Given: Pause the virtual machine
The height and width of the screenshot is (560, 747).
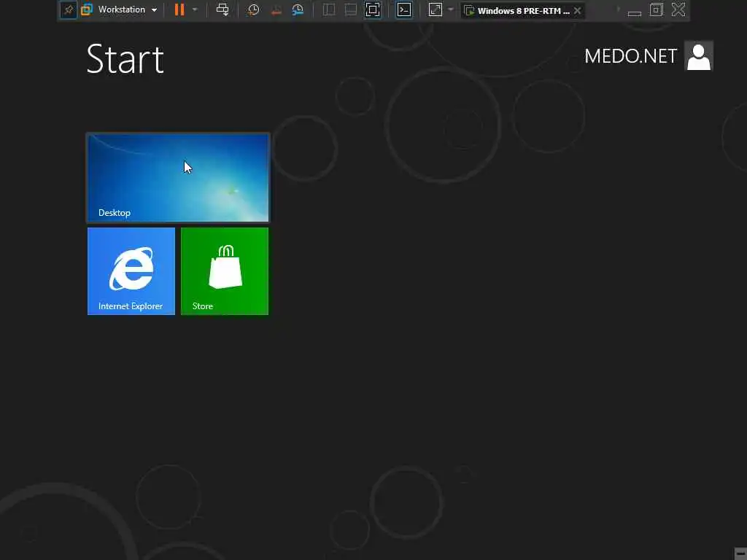Looking at the screenshot, I should 179,9.
